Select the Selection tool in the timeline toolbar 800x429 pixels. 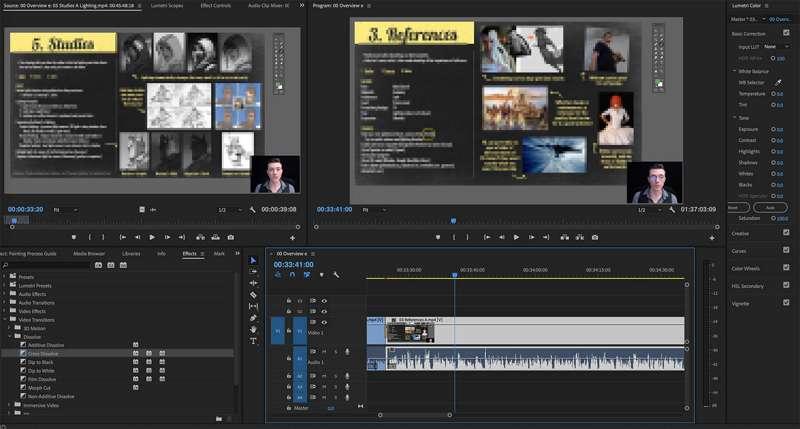pyautogui.click(x=253, y=260)
